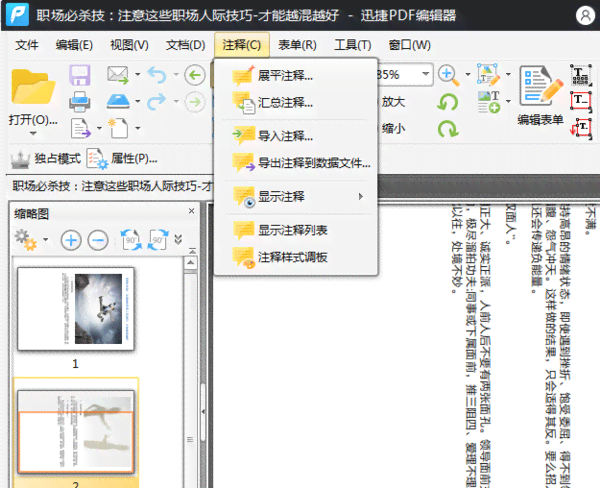
Task: Choose 展平注释... from the menu
Action: [296, 75]
